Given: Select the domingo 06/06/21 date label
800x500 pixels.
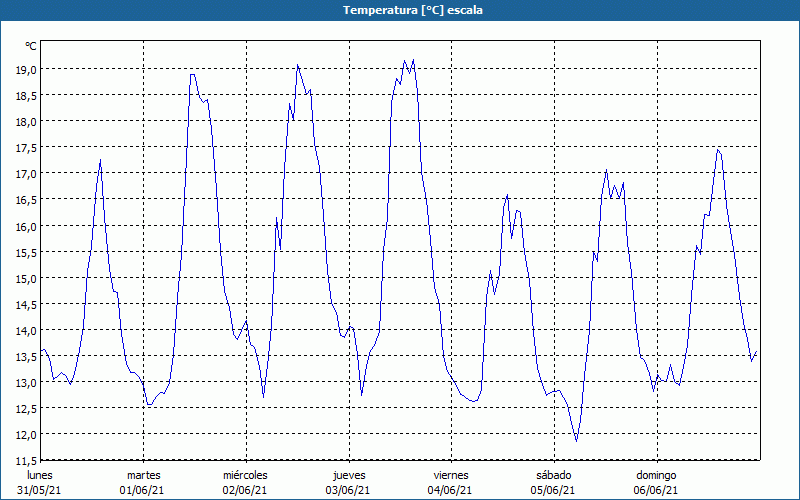Looking at the screenshot, I should click(x=656, y=483).
